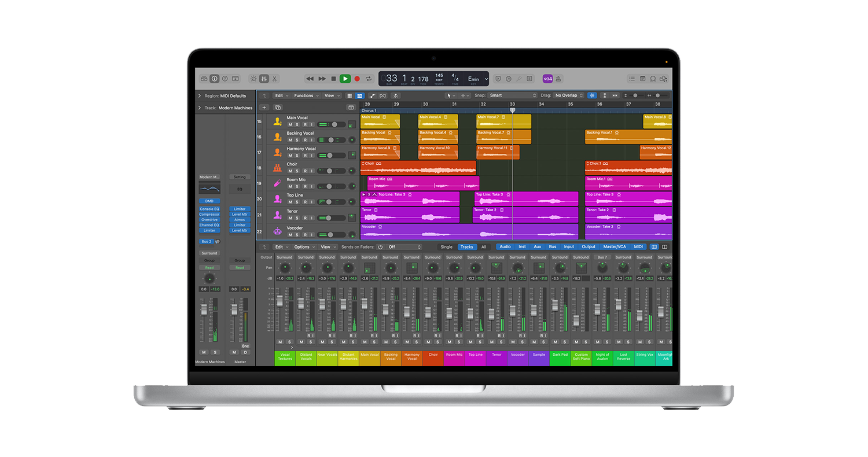This screenshot has height=457, width=868.
Task: Switch to grid view icon in Tracks toolbar
Action: pos(349,95)
